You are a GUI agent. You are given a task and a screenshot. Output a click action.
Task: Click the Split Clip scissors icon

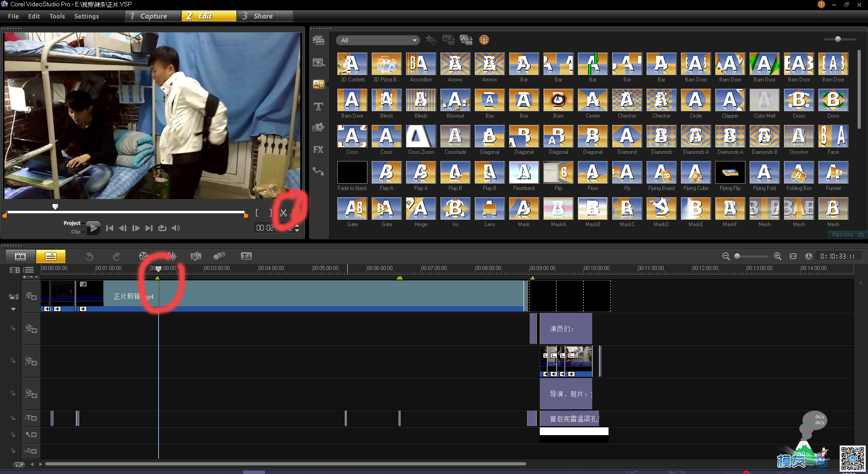(283, 213)
